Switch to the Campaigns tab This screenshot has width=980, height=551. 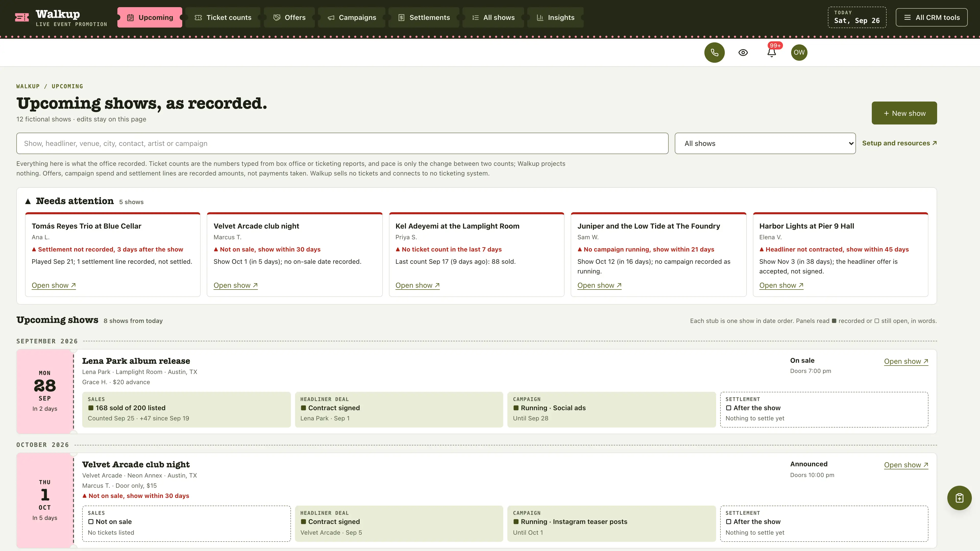pos(351,18)
